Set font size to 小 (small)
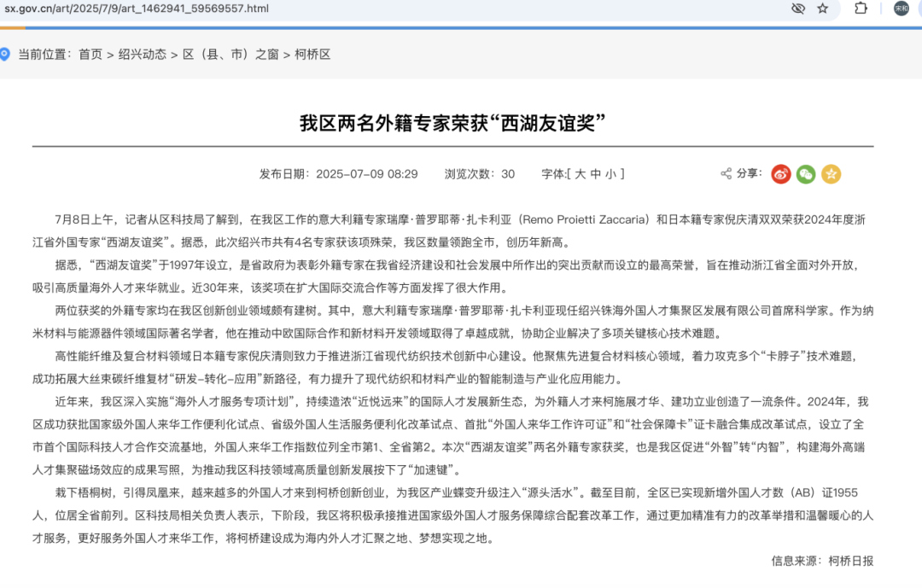This screenshot has width=922, height=588. point(610,174)
